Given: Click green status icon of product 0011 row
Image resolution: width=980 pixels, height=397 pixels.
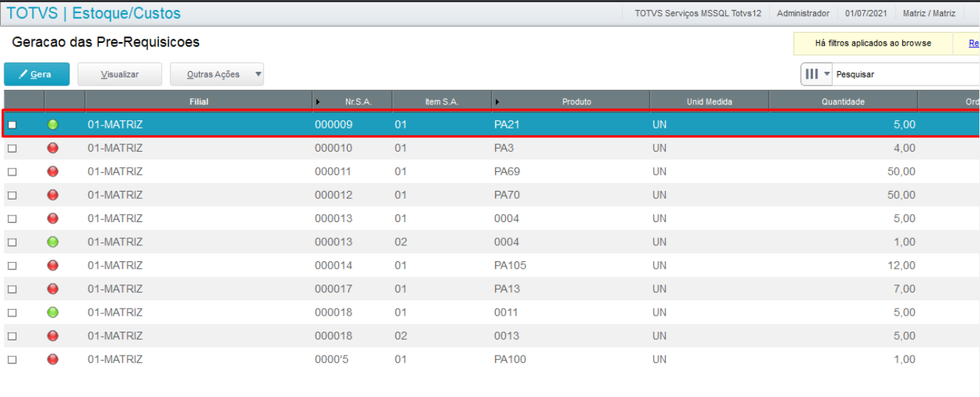Looking at the screenshot, I should click(52, 312).
